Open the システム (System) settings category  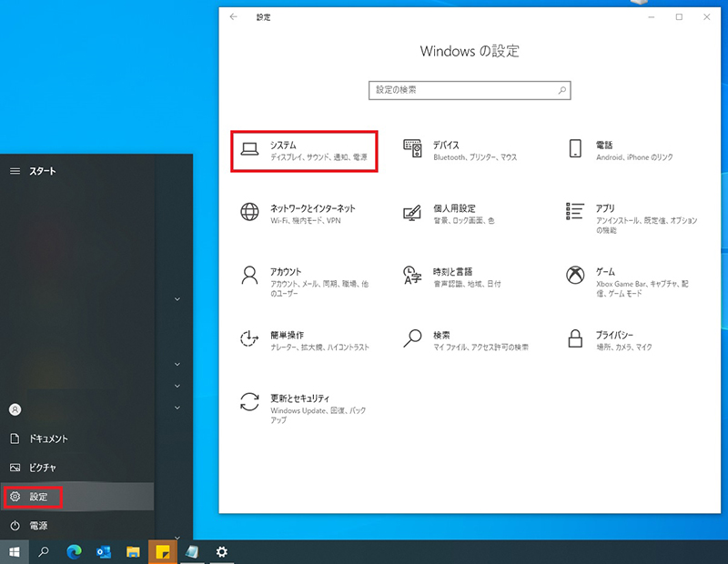pyautogui.click(x=304, y=151)
